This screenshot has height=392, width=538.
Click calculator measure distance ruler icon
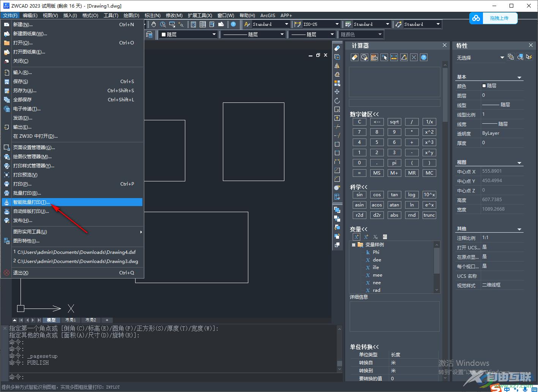click(394, 57)
